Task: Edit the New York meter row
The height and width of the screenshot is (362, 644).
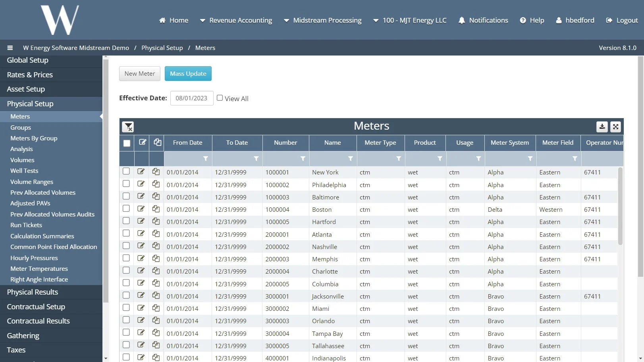Action: (x=141, y=171)
